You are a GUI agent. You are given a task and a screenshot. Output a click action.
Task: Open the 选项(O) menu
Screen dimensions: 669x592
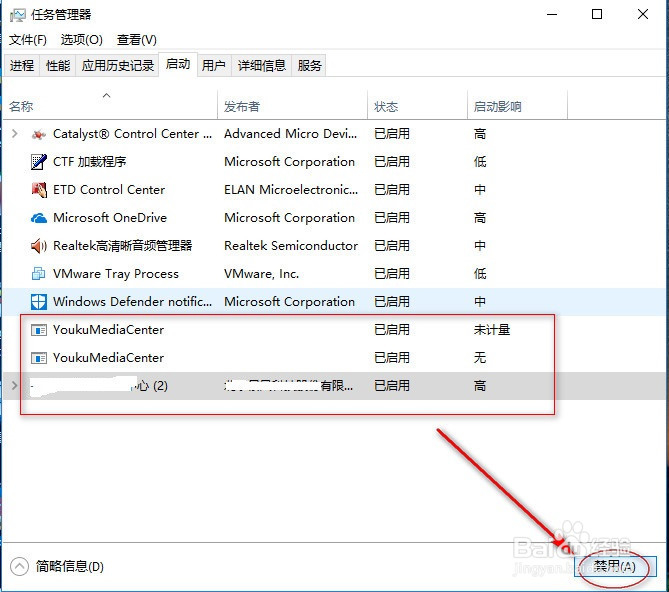81,40
